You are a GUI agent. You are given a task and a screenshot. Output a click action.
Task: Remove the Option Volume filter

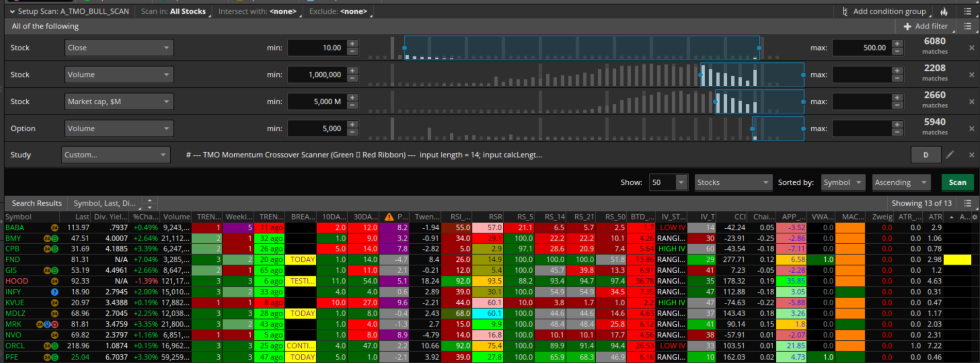[x=972, y=129]
